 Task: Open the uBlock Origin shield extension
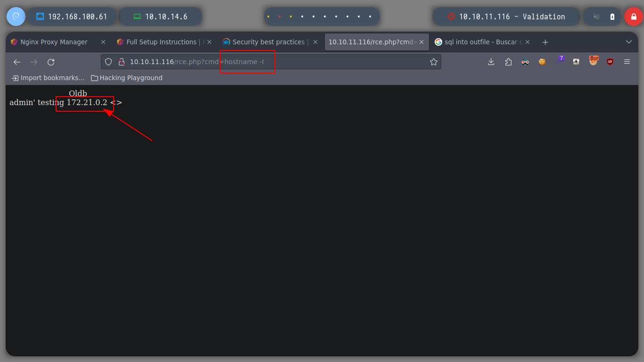pos(610,62)
